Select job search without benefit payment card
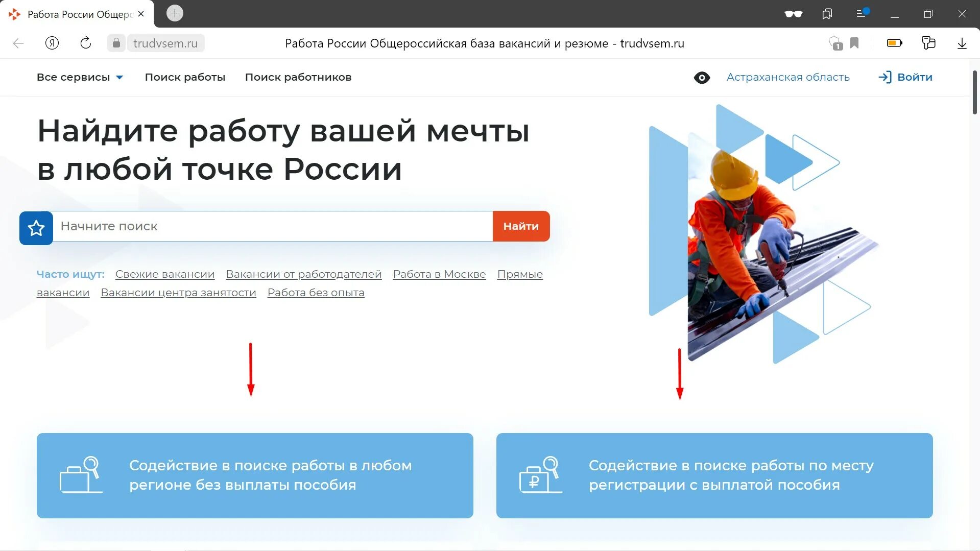Viewport: 980px width, 551px height. (x=255, y=475)
